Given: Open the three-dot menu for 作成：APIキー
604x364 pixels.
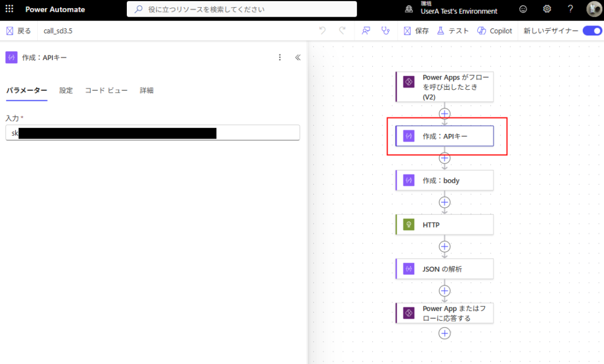Looking at the screenshot, I should (x=280, y=57).
